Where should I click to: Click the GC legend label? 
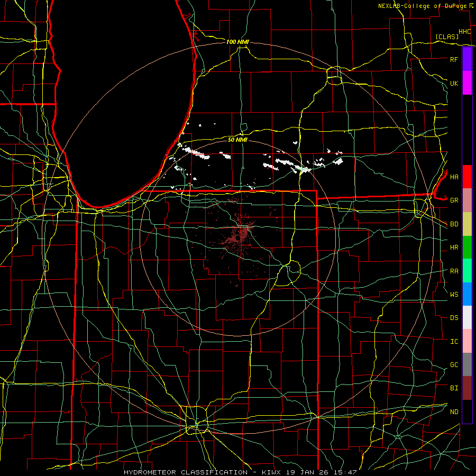click(x=454, y=364)
